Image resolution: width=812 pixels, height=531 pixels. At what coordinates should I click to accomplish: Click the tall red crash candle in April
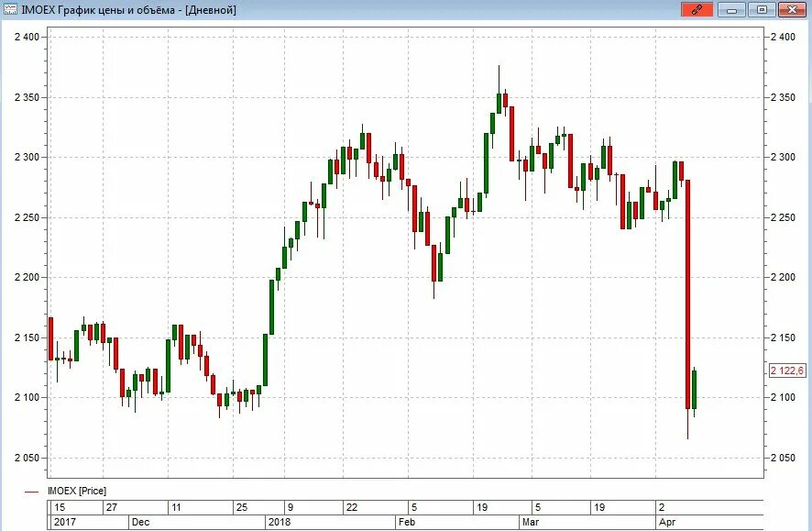[687, 294]
